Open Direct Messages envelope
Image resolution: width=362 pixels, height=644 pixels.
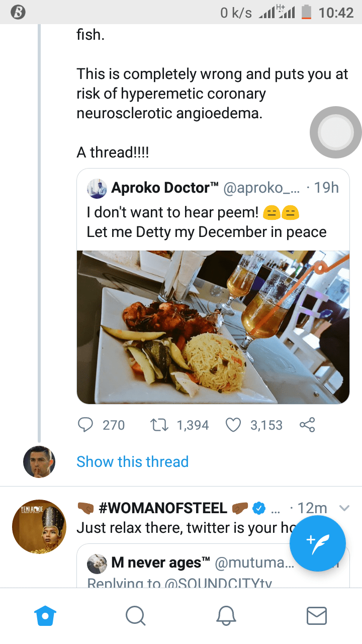pos(317,615)
